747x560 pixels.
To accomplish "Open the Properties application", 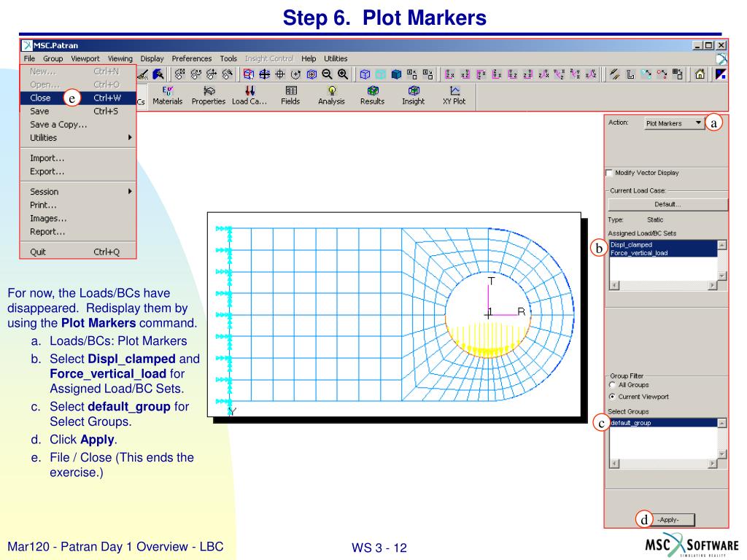I will click(208, 96).
